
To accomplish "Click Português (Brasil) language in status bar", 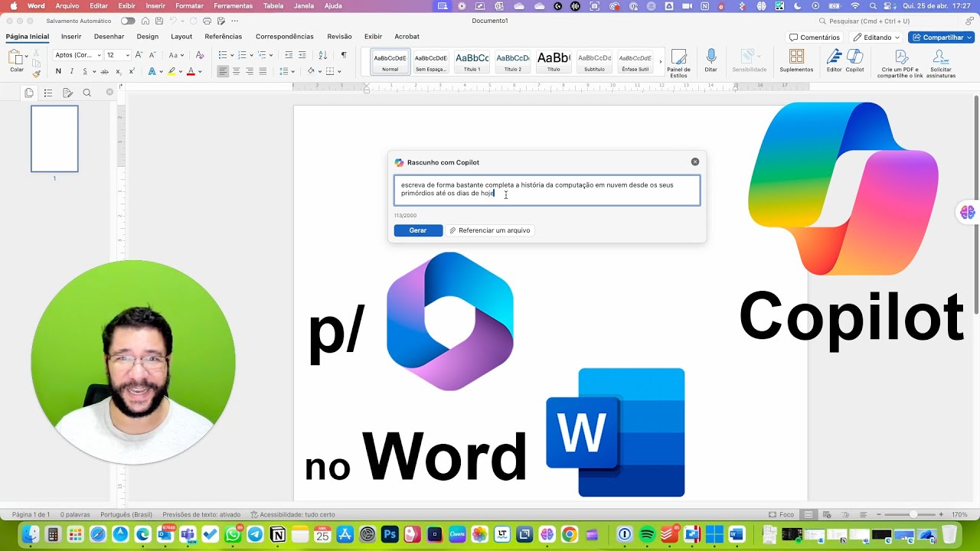I will (126, 514).
